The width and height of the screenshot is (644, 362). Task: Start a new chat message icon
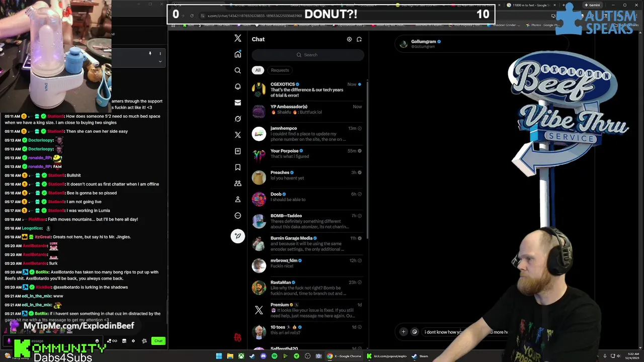(x=359, y=39)
